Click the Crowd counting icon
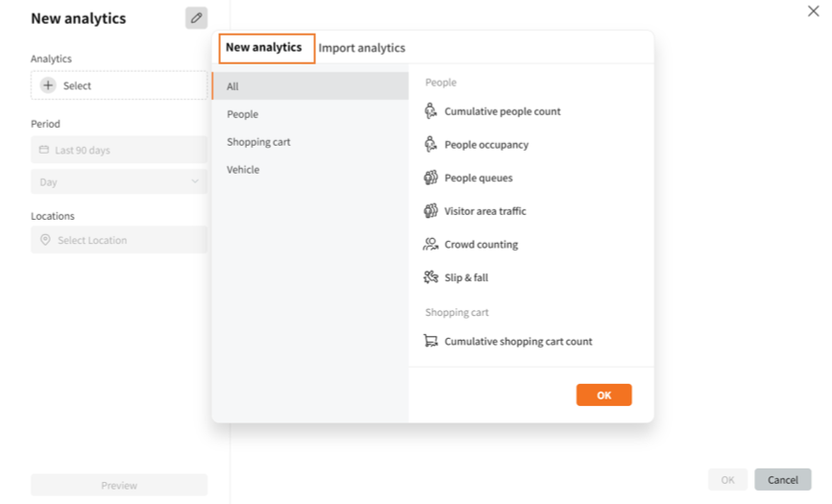 (430, 245)
